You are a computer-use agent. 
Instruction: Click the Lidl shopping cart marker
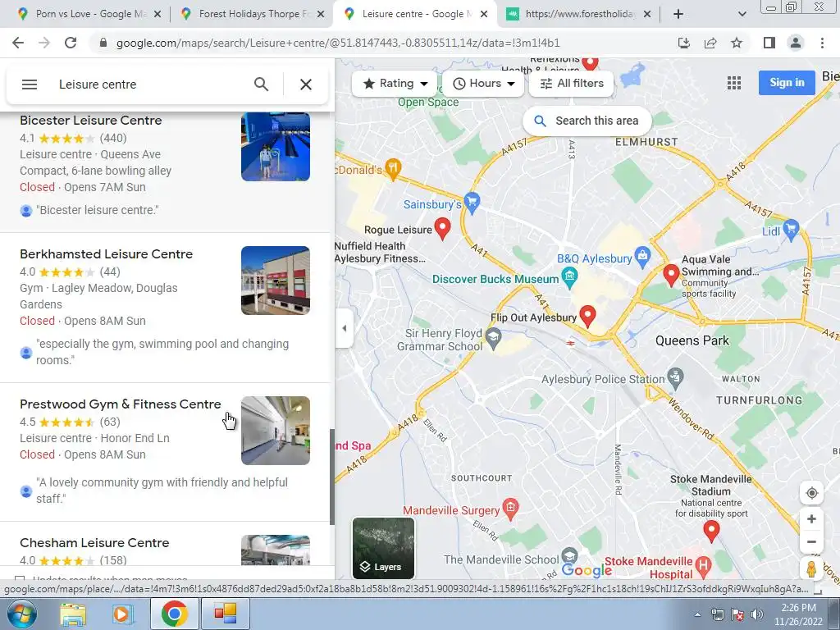tap(791, 229)
